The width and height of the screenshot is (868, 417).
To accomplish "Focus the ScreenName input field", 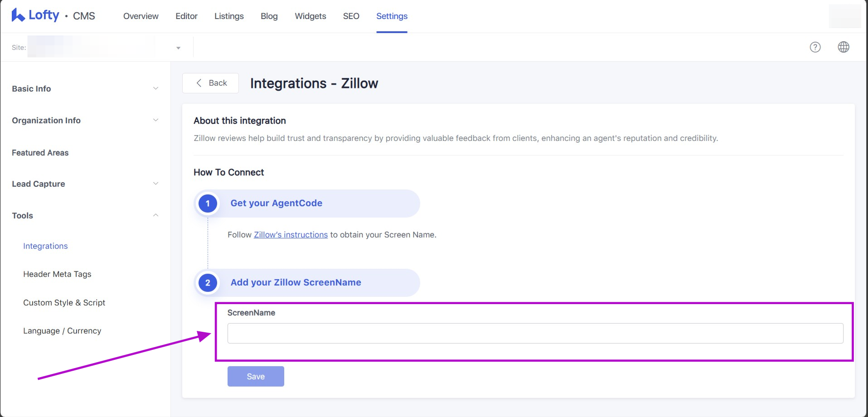I will click(x=535, y=334).
